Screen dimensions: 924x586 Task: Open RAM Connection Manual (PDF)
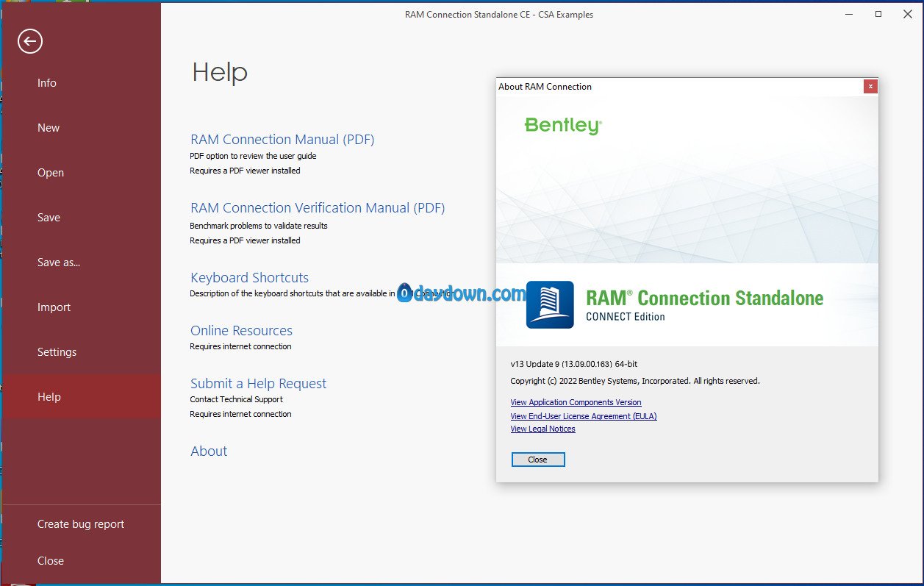click(282, 140)
